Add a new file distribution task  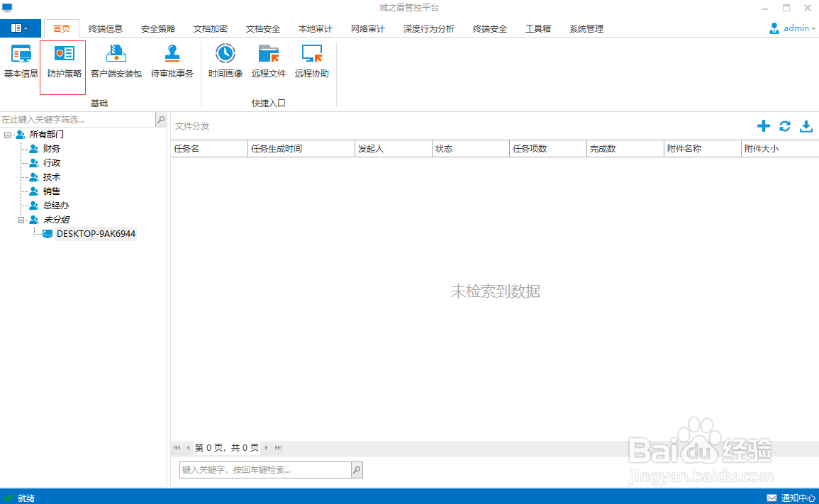[764, 125]
